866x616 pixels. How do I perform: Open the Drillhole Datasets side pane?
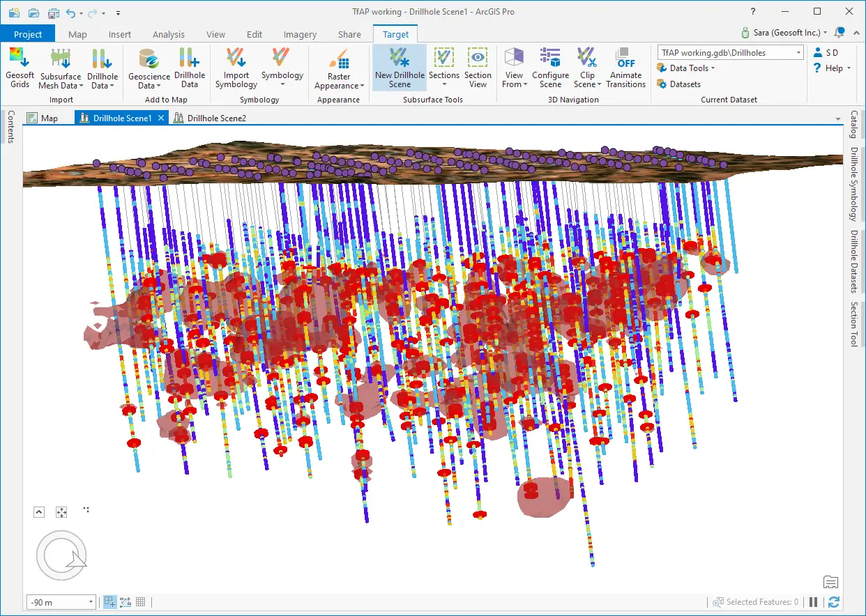click(853, 261)
